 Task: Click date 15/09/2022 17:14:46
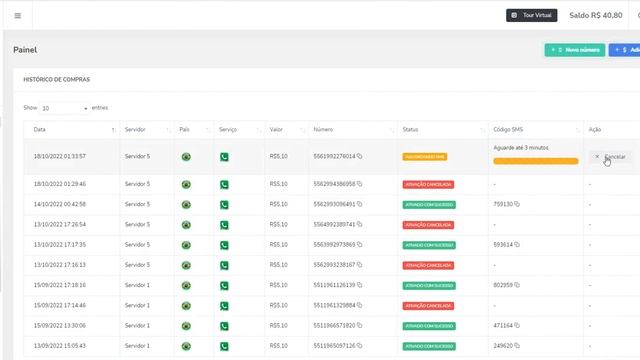point(60,305)
